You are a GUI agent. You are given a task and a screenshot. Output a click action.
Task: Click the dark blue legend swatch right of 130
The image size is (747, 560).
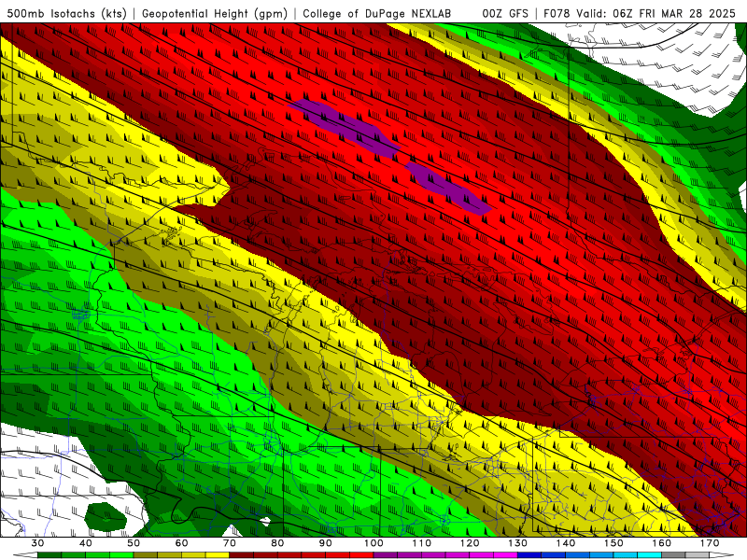pos(529,555)
